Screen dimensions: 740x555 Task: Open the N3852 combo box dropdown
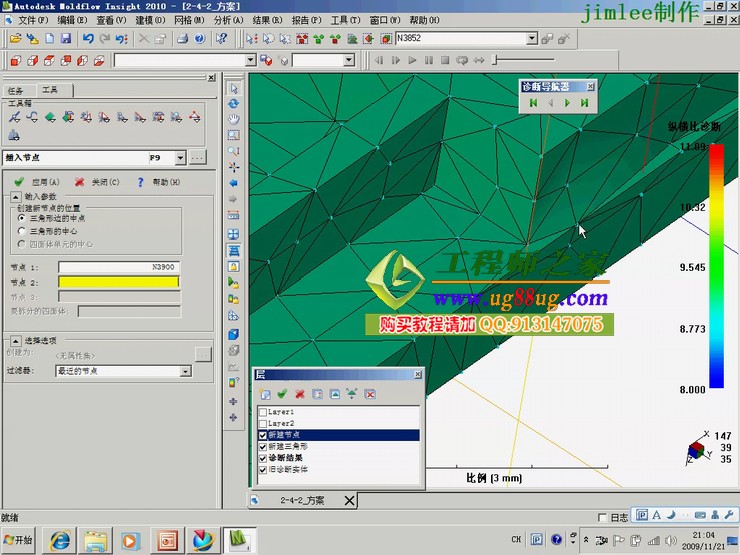(x=532, y=38)
